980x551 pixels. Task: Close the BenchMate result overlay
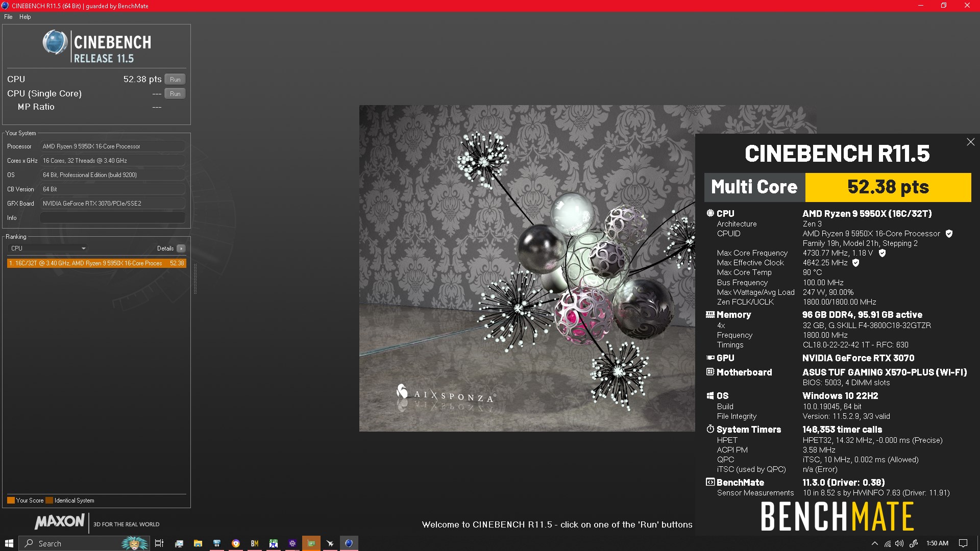[x=970, y=142]
